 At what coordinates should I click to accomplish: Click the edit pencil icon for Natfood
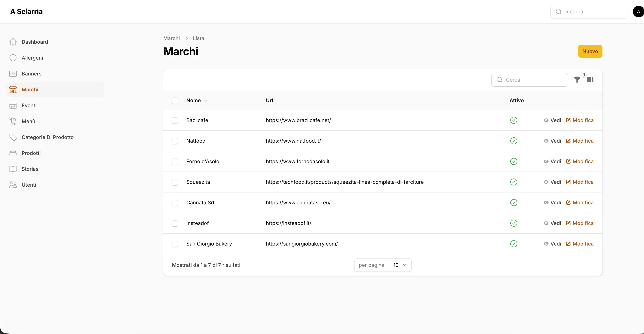point(568,141)
